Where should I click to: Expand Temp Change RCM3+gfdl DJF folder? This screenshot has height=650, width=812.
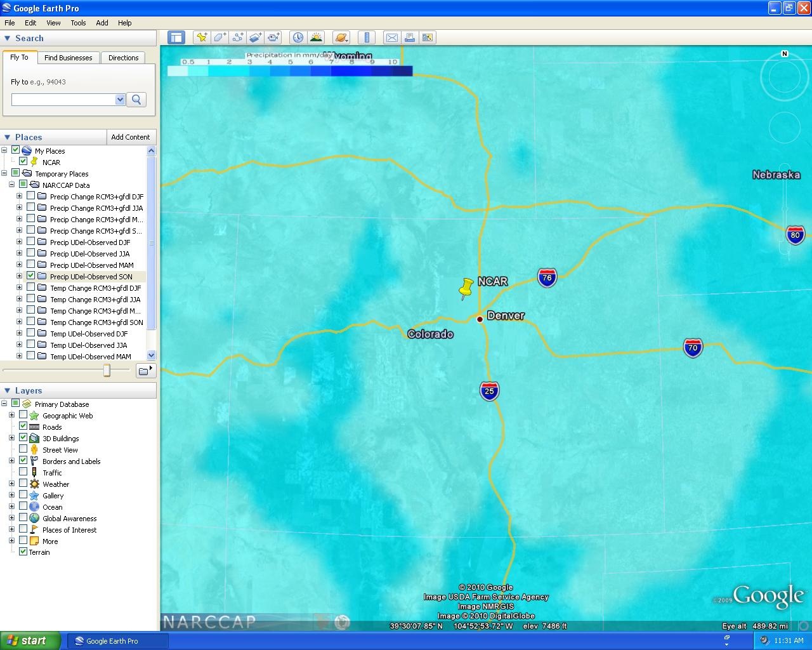[19, 288]
